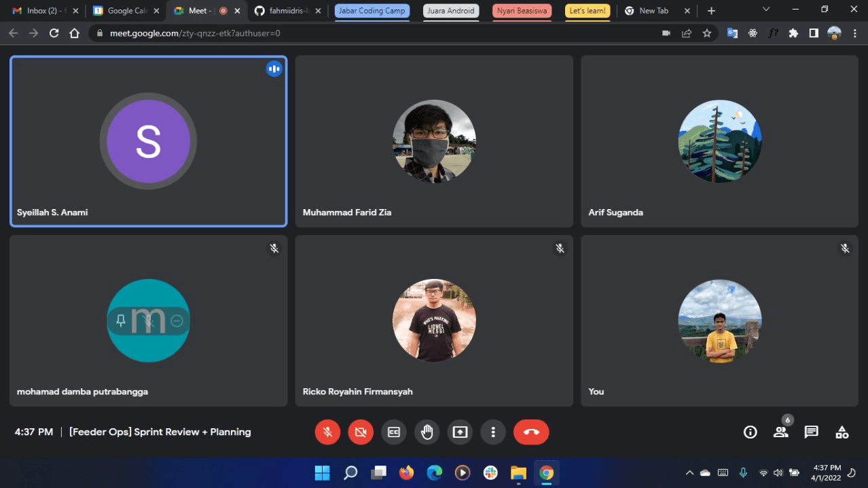Expand Chrome tab search dropdown arrow
Image resolution: width=868 pixels, height=488 pixels.
pos(766,10)
